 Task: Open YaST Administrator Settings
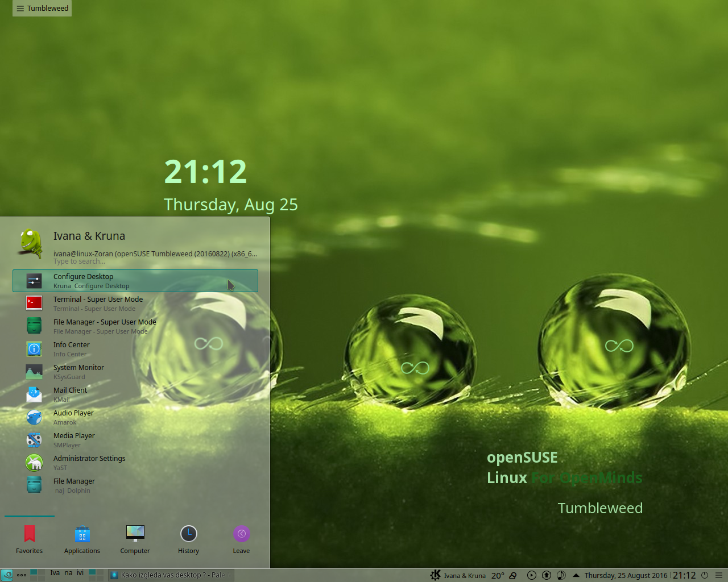coord(135,463)
